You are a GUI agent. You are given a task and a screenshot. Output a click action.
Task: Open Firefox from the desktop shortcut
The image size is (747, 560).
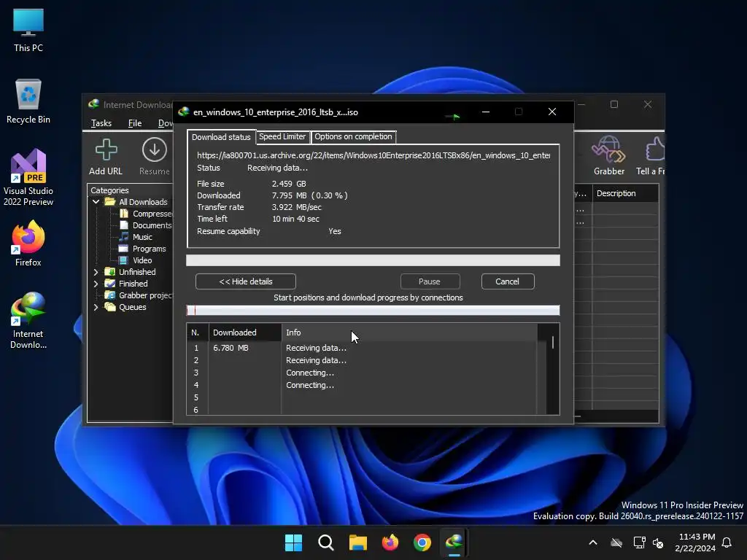[28, 238]
